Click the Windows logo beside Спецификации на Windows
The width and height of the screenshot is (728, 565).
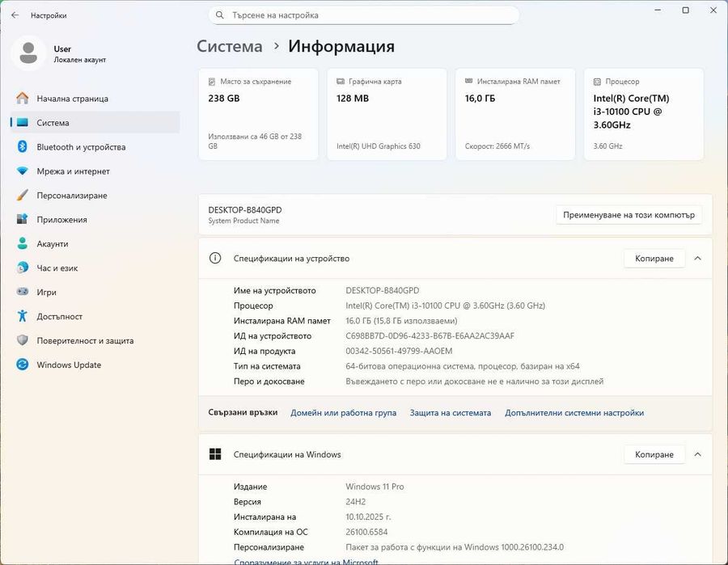pyautogui.click(x=215, y=454)
